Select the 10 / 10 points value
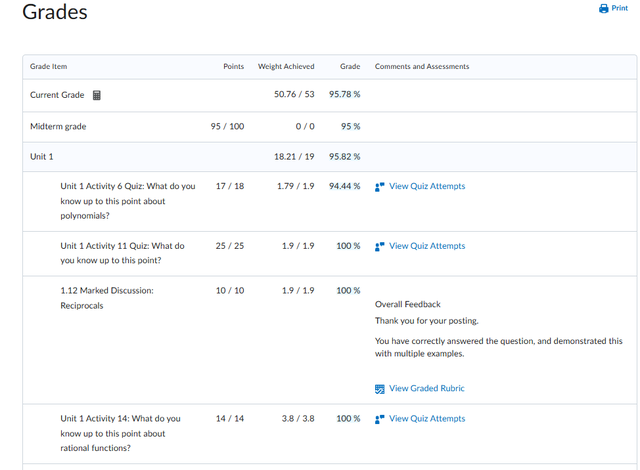The height and width of the screenshot is (470, 640). [x=230, y=290]
